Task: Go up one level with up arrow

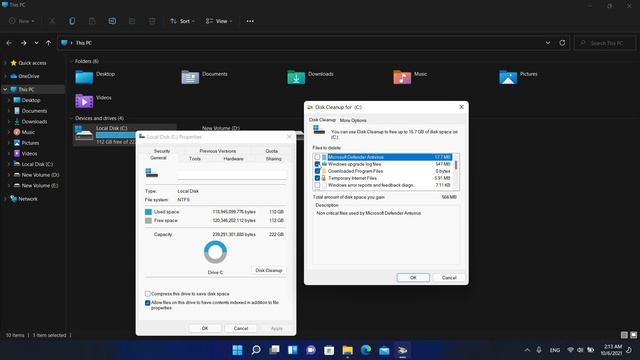Action: pyautogui.click(x=48, y=43)
